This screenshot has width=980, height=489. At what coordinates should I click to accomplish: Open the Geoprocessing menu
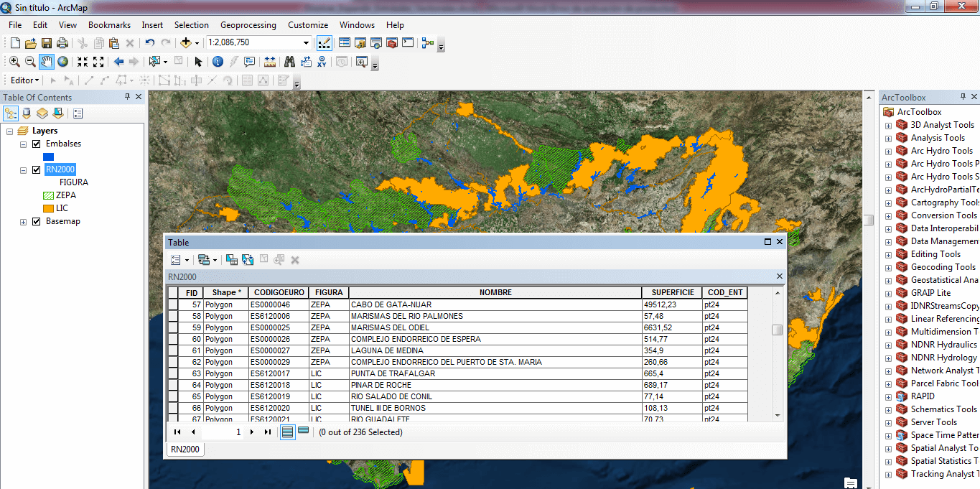coord(248,25)
